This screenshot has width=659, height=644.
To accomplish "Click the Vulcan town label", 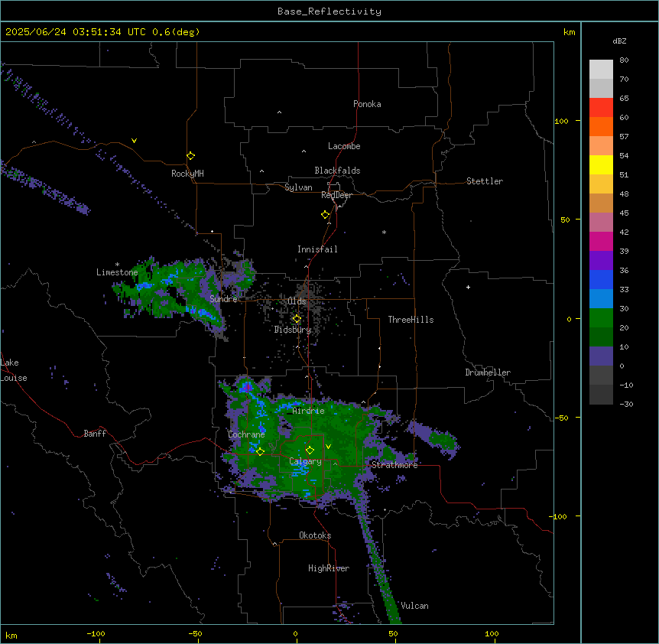I will 414,606.
